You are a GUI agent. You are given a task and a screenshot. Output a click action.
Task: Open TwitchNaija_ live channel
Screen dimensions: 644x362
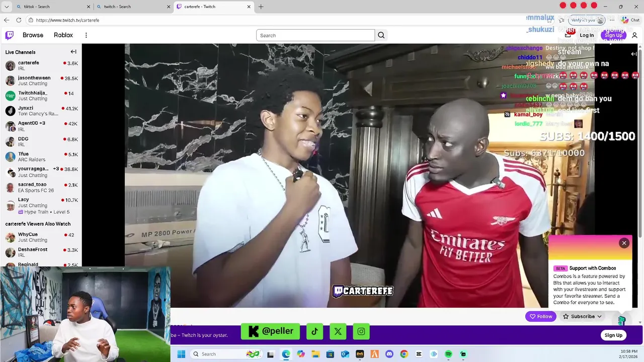click(x=41, y=96)
